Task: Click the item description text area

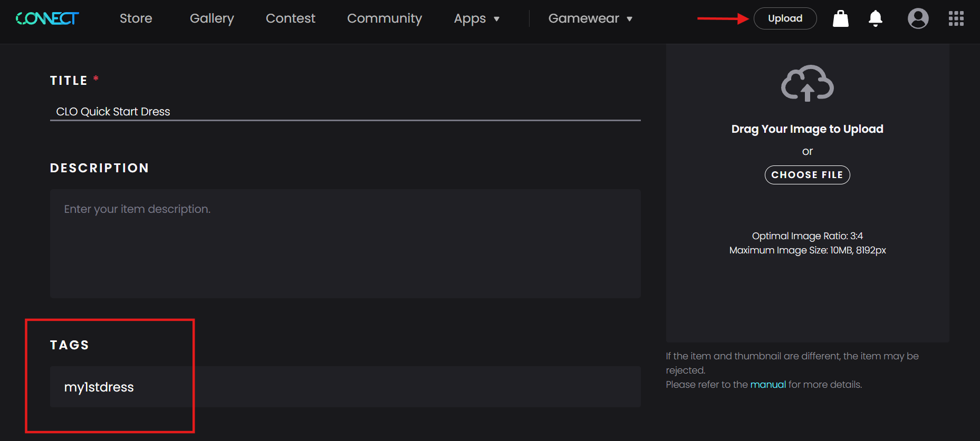Action: [345, 243]
